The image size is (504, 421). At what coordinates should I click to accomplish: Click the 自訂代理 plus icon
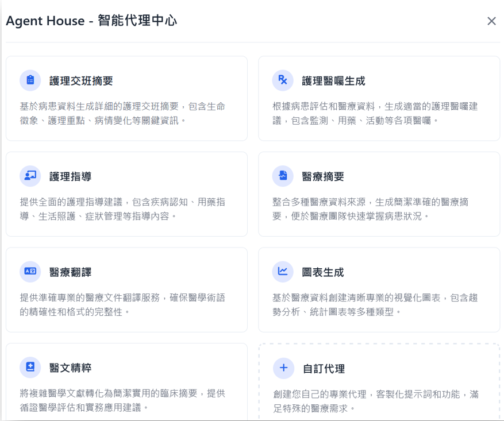283,368
